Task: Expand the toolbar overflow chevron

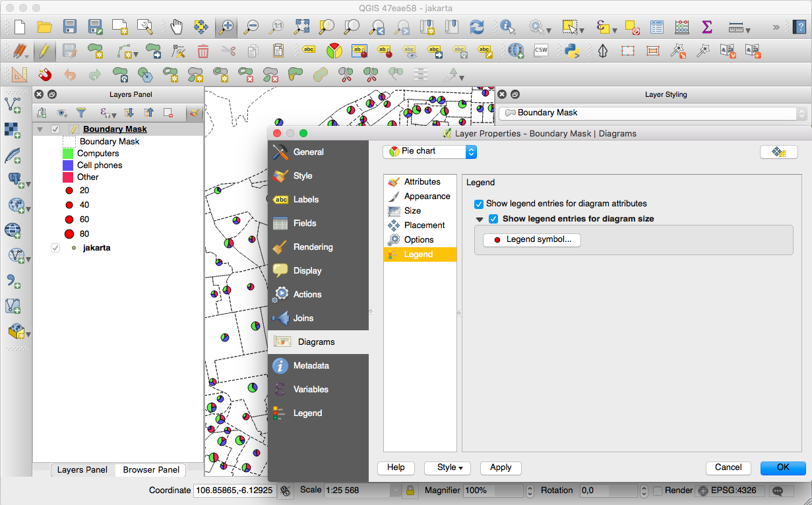Action: click(x=776, y=27)
